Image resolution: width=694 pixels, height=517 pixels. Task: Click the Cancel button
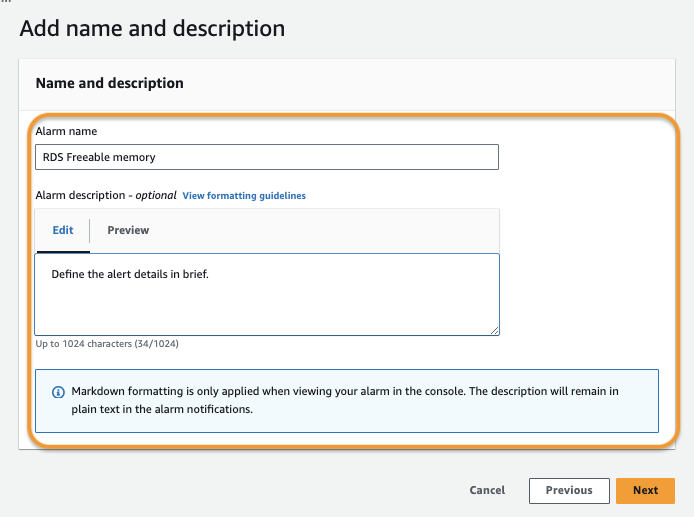487,490
